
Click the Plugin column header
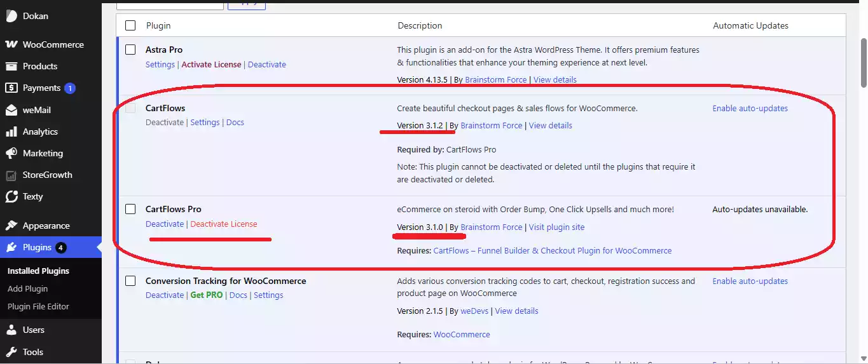coord(158,25)
